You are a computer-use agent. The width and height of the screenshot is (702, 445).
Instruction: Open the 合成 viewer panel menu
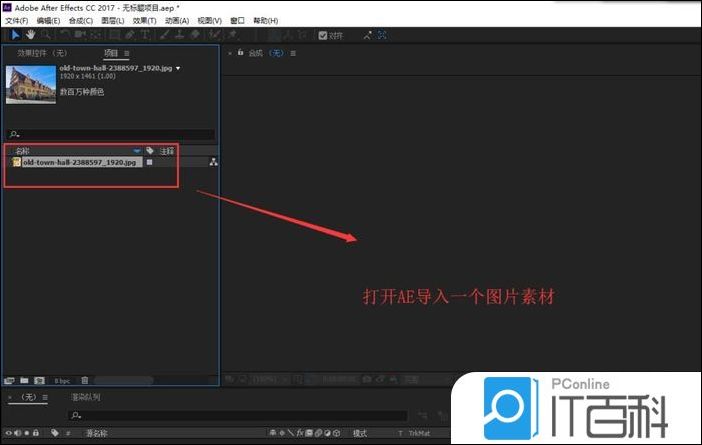click(293, 53)
